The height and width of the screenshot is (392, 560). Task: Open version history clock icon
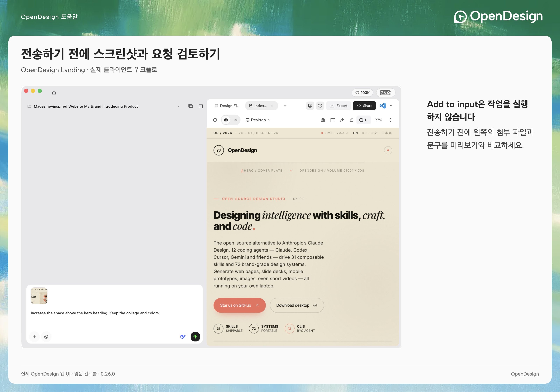click(x=320, y=106)
